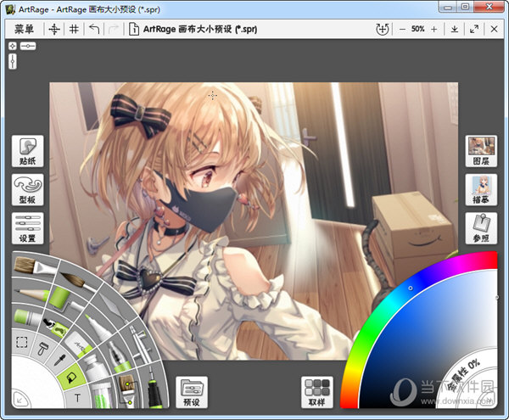Select the flat oil brush tool
This screenshot has width=509, height=420.
click(34, 266)
